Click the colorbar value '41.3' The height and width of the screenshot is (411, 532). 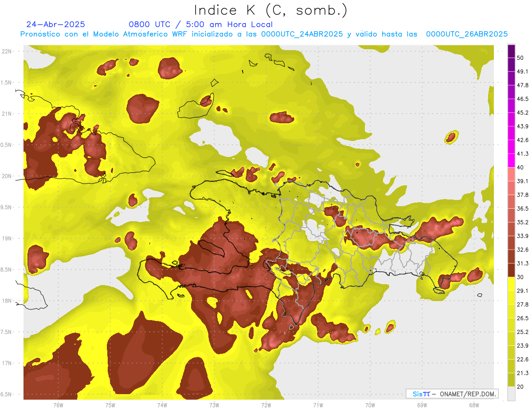click(x=523, y=154)
